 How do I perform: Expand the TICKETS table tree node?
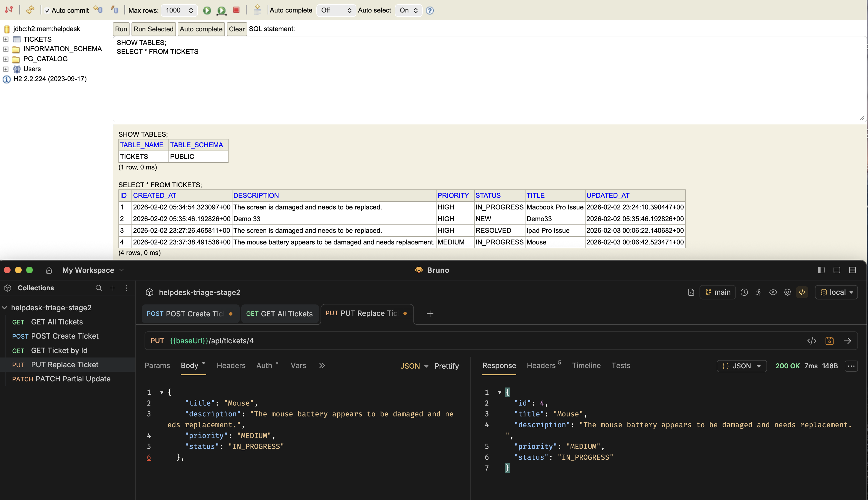[x=6, y=39]
